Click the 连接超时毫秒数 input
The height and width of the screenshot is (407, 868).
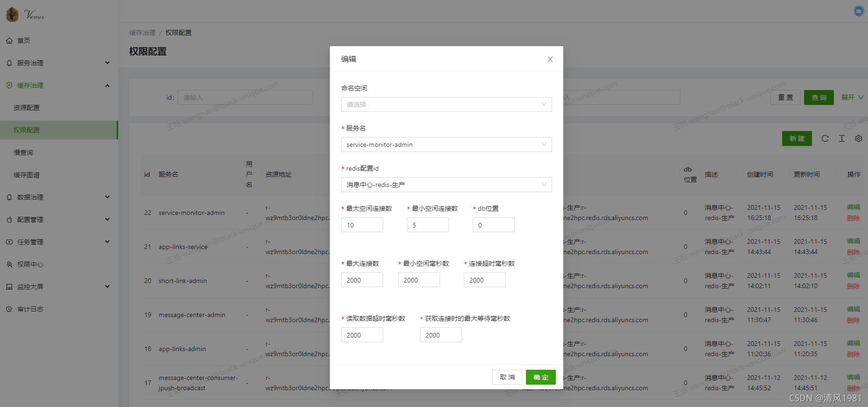tap(485, 280)
